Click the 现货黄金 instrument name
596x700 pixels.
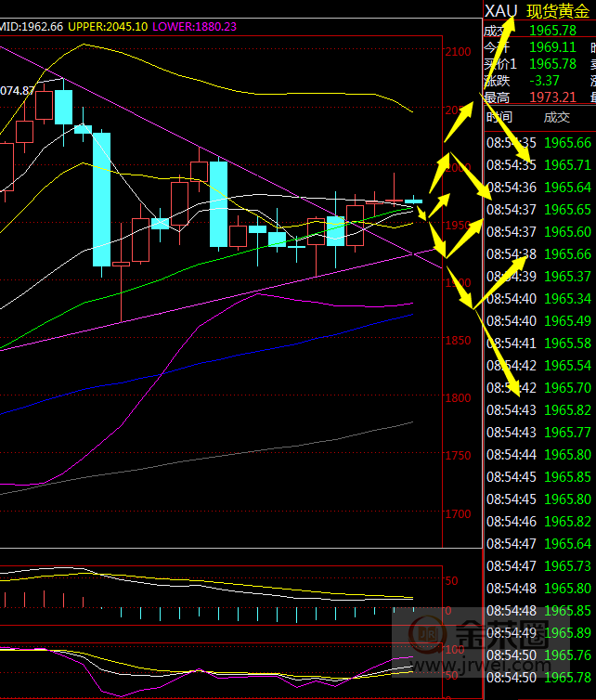coord(557,11)
